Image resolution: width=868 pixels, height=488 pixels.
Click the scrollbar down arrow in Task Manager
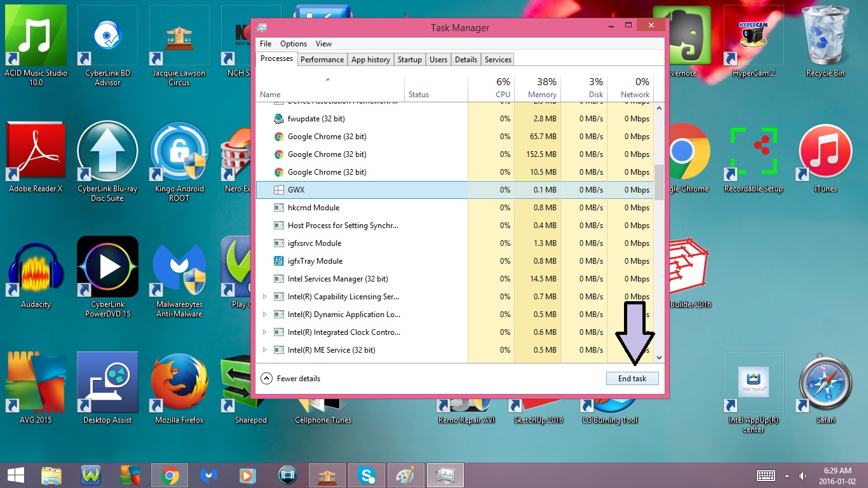point(659,358)
